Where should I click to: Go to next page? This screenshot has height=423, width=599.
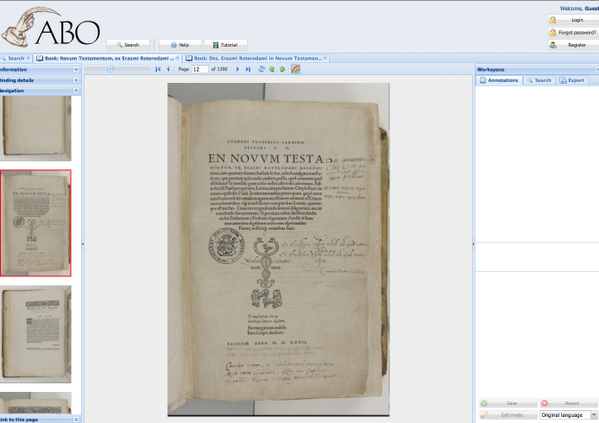pos(238,69)
